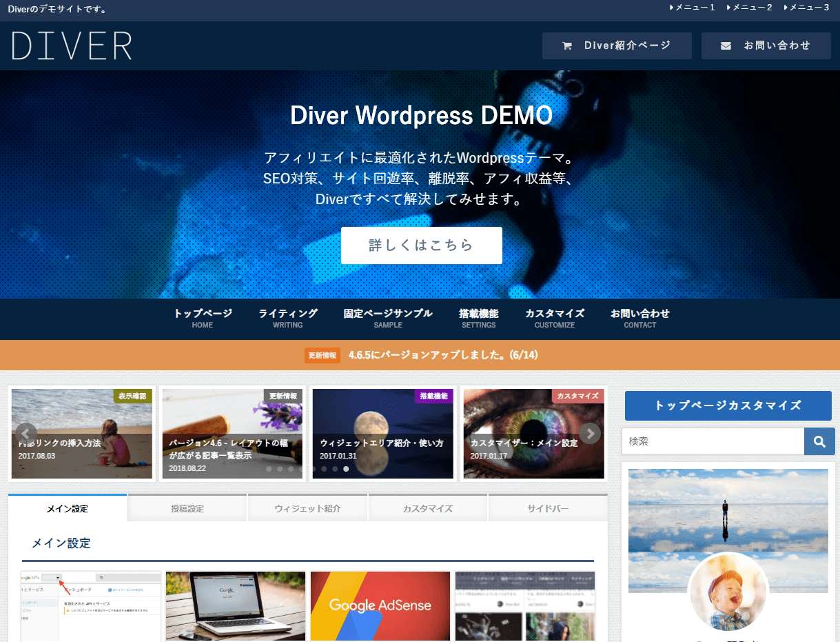Click the magnifier search button
Screen dimensions: 840x642
[819, 441]
